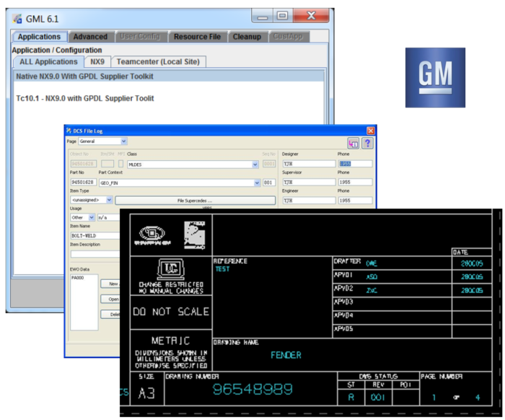Open the Page General dropdown
Screen dimensions: 505x420
click(x=124, y=141)
